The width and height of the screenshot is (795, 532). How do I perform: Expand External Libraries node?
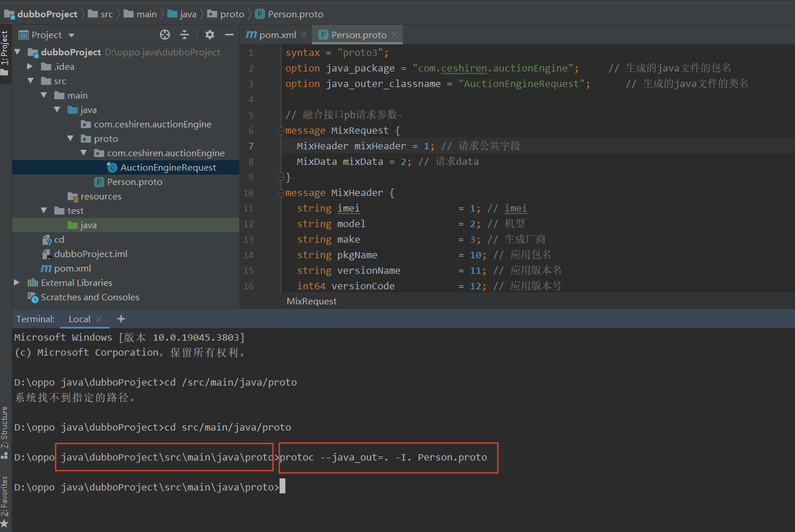tap(17, 282)
